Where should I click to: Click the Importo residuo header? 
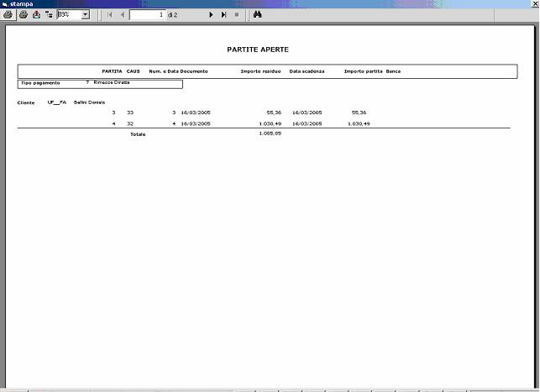260,71
